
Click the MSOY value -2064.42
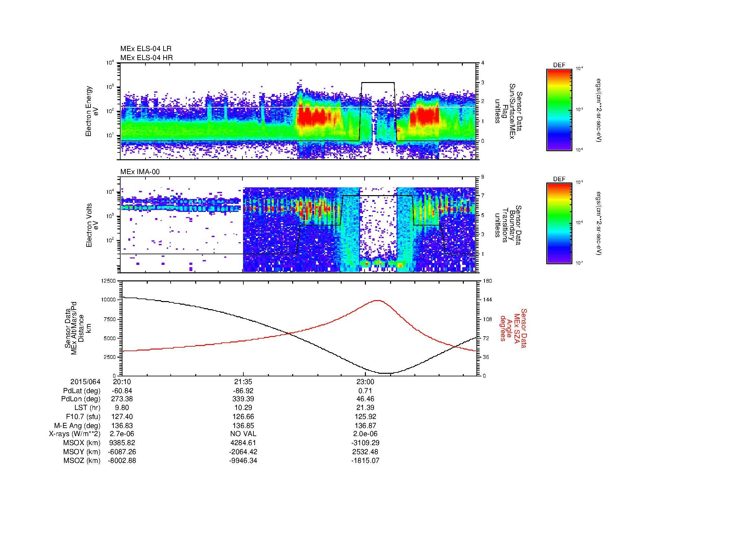tap(243, 452)
